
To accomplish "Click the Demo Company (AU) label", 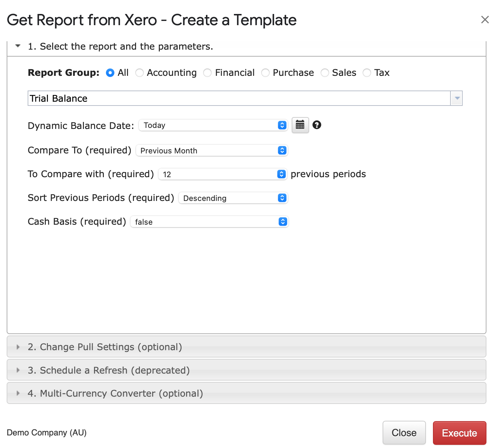I will (47, 433).
